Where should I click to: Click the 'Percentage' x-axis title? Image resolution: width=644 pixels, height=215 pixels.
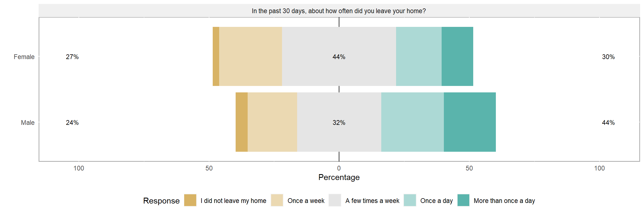pos(339,177)
